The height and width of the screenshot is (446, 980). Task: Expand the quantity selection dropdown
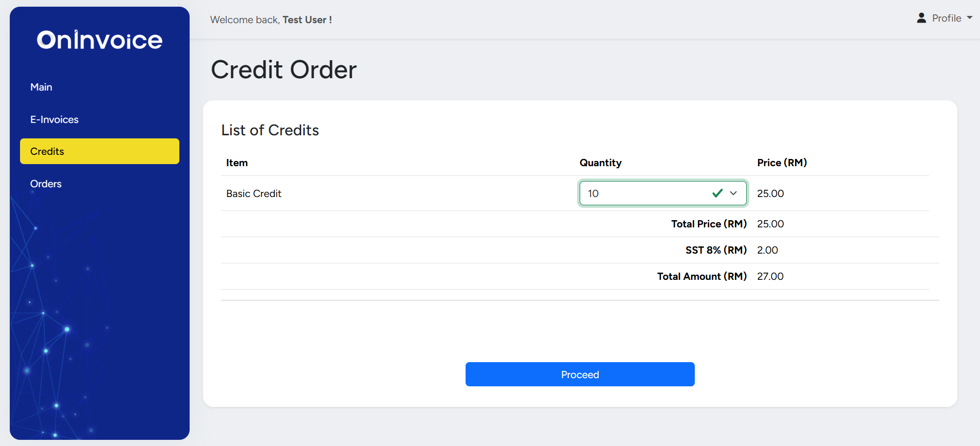pos(734,193)
